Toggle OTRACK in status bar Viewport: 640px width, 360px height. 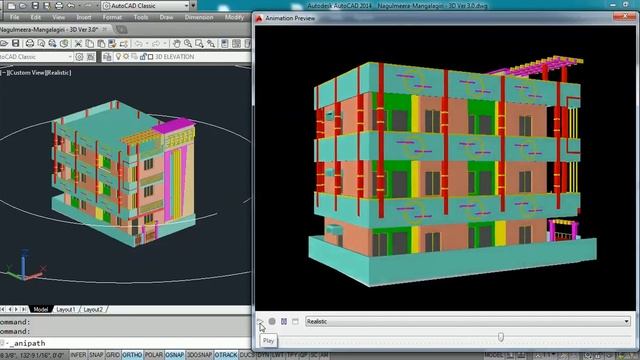click(x=226, y=356)
